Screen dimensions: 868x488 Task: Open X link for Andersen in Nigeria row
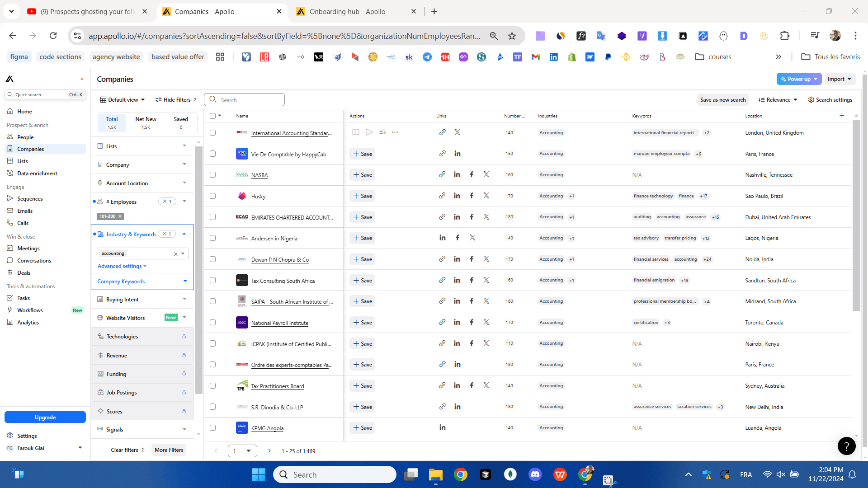click(x=472, y=238)
